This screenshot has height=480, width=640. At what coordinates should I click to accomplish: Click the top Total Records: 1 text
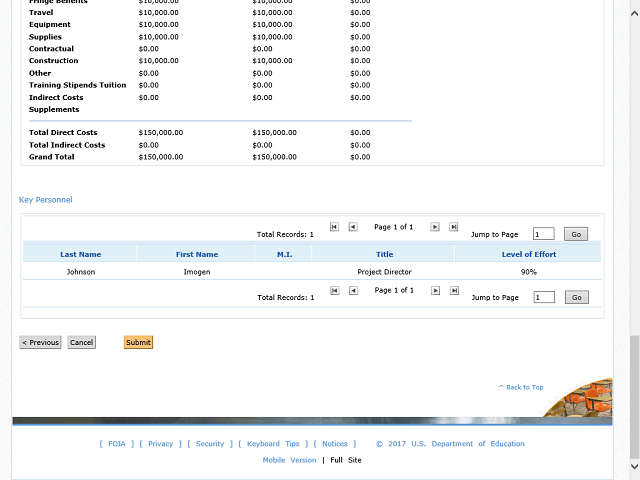(x=285, y=234)
